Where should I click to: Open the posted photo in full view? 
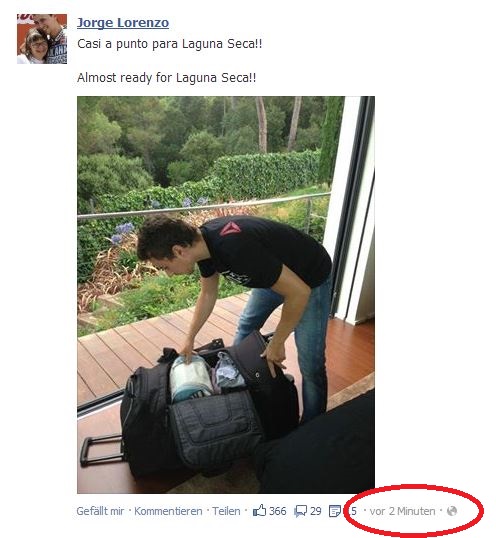click(226, 295)
